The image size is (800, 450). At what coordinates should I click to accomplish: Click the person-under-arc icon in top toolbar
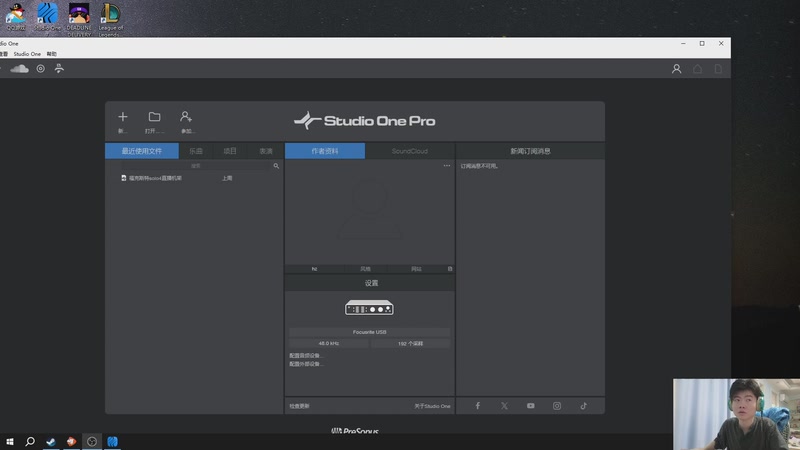tap(59, 68)
